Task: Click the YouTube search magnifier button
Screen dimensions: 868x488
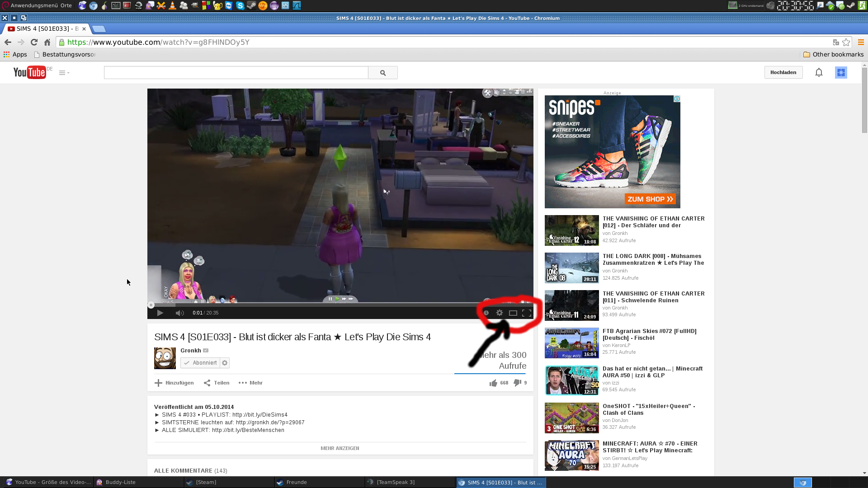Action: (383, 73)
